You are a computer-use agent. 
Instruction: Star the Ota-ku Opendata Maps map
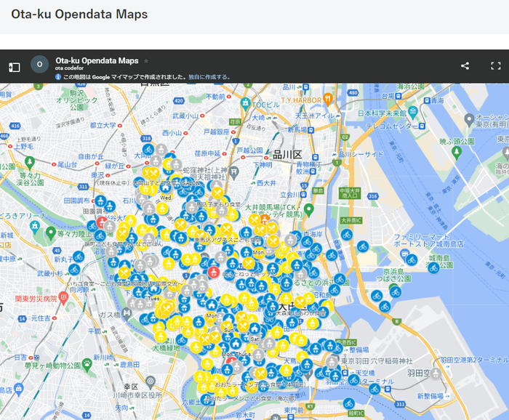[x=146, y=61]
